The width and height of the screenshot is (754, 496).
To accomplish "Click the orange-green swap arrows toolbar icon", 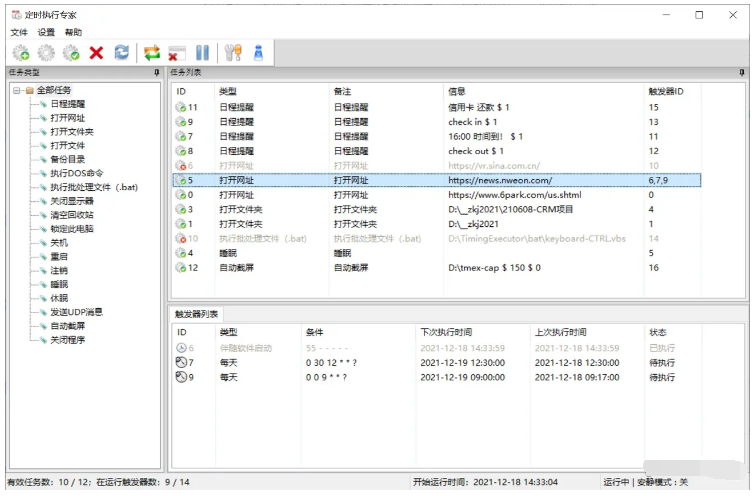I will 152,53.
